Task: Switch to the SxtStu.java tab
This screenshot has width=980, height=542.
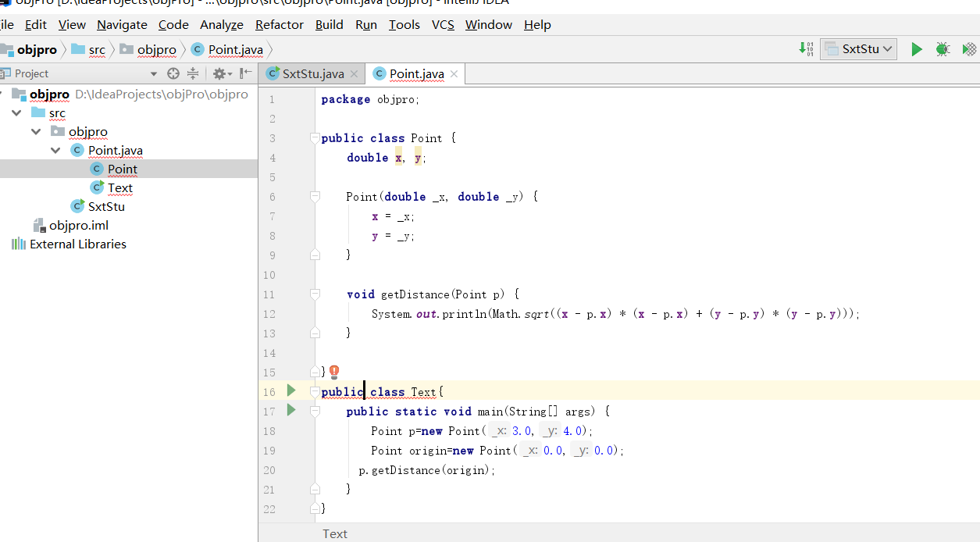Action: point(313,74)
